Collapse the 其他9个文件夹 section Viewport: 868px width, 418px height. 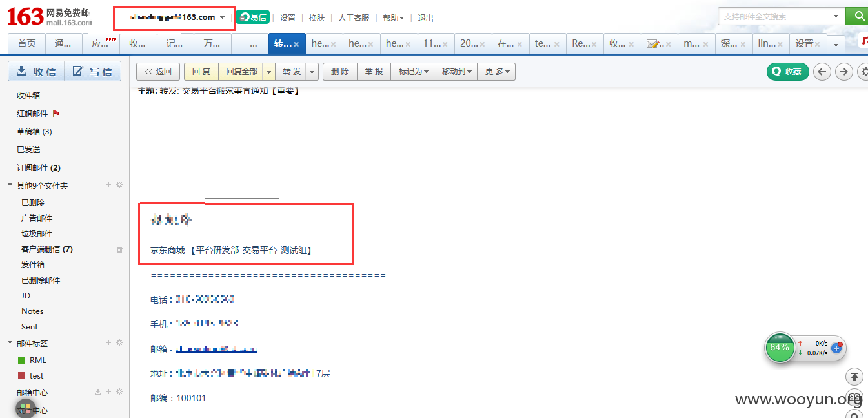tap(10, 185)
